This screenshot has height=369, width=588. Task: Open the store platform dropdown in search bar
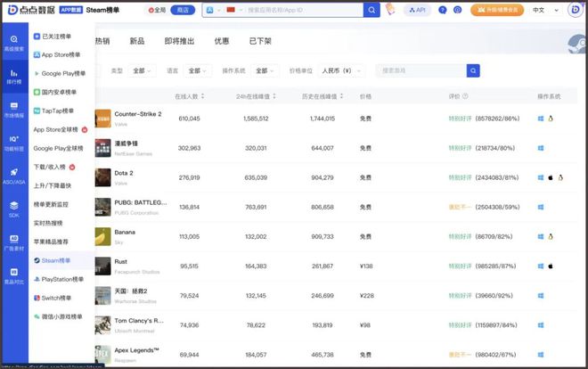coord(214,10)
